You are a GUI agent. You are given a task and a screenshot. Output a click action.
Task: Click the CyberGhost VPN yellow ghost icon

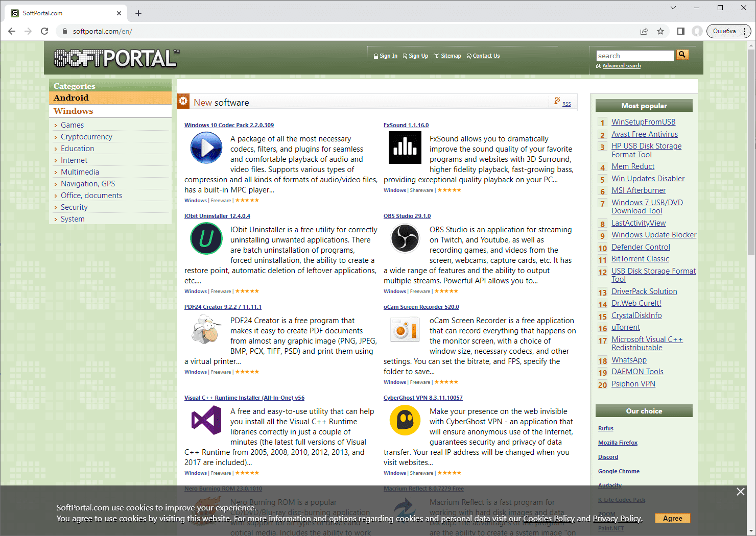coord(405,420)
